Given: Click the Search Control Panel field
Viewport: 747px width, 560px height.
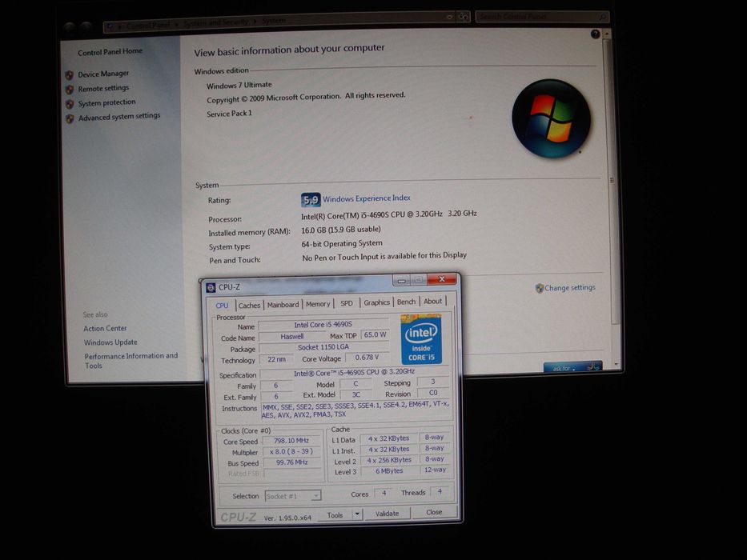Looking at the screenshot, I should pyautogui.click(x=542, y=17).
